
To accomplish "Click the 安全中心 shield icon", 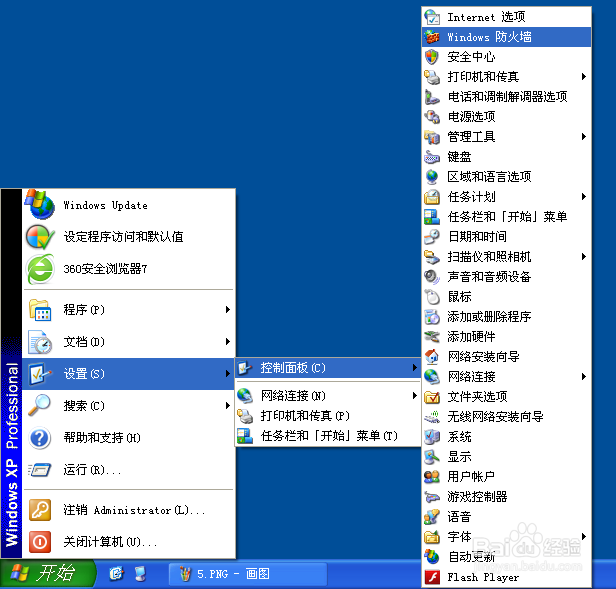I will coord(432,57).
